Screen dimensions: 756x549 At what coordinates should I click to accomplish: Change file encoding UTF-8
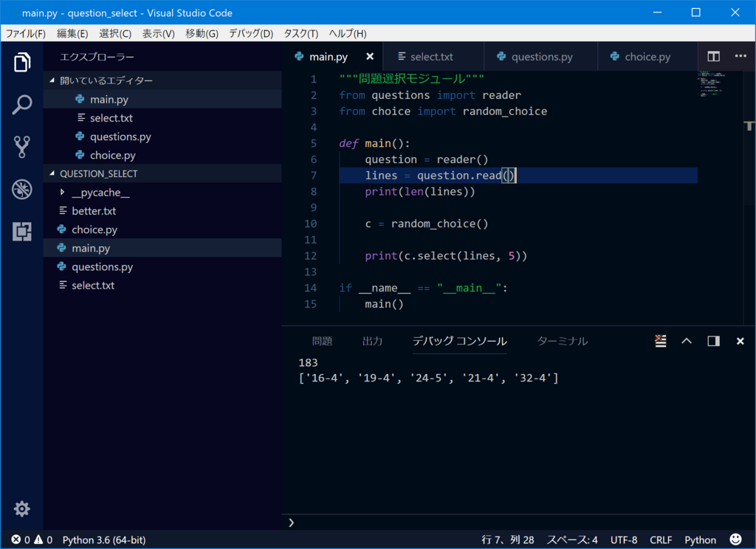(x=623, y=539)
